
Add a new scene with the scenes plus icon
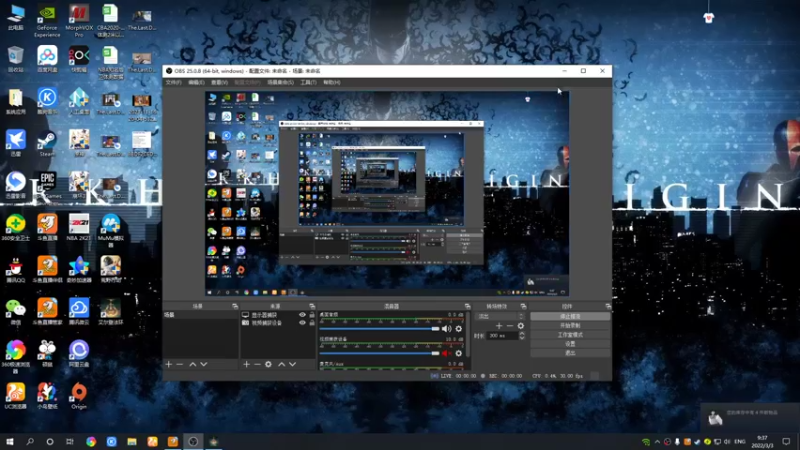169,364
